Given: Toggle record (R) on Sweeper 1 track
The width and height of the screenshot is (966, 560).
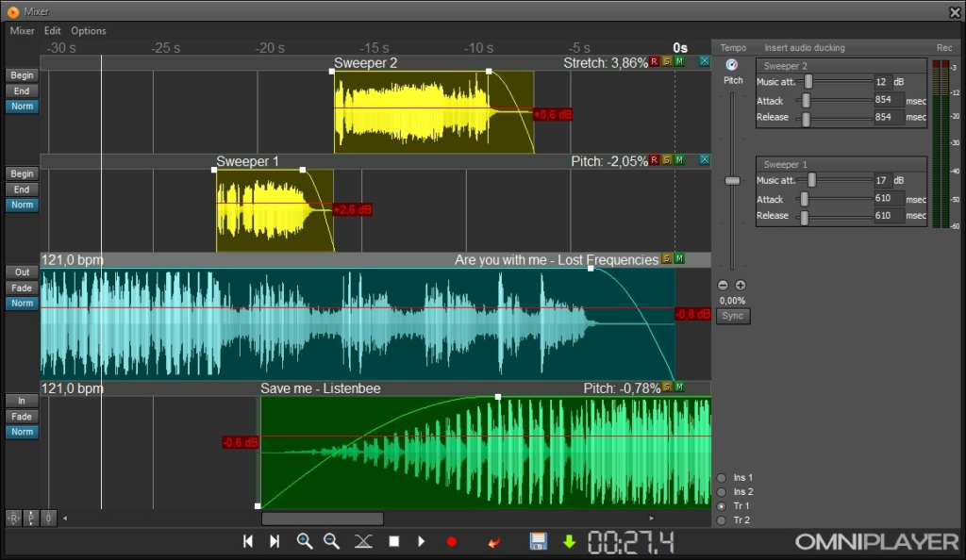Looking at the screenshot, I should pyautogui.click(x=655, y=160).
